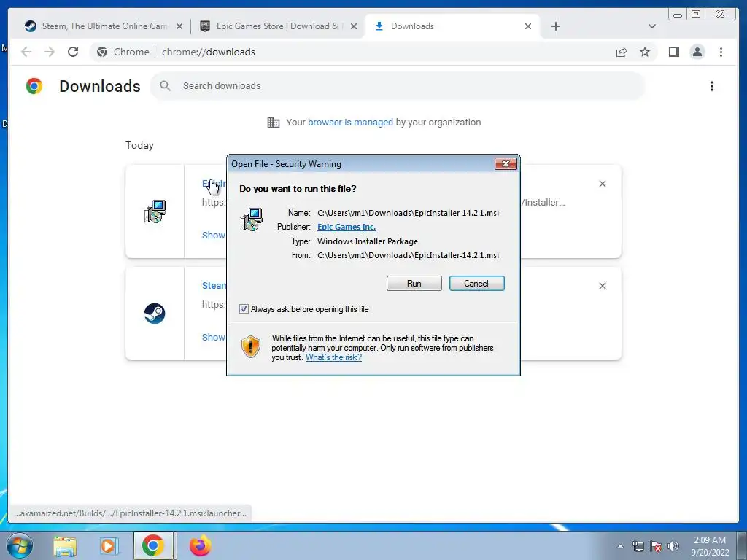Screen dimensions: 747x560
Task: Open the tab search dropdown chevron
Action: click(x=652, y=26)
